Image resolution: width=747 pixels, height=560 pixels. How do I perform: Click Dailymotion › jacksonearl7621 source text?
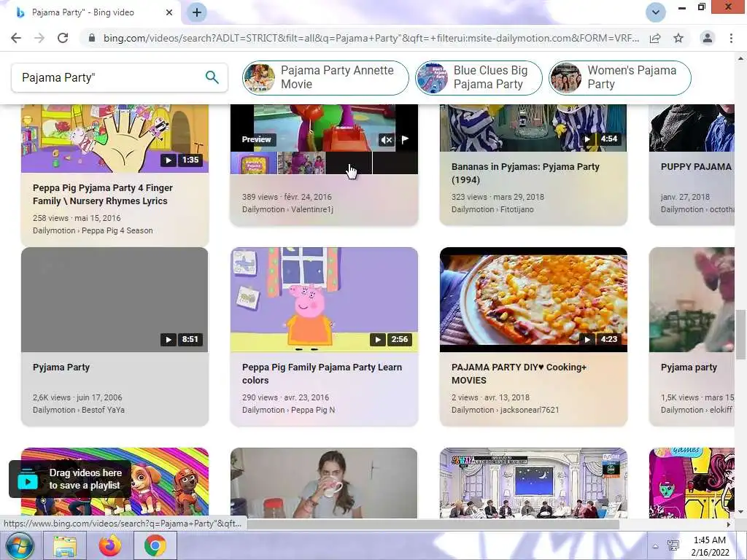(505, 410)
